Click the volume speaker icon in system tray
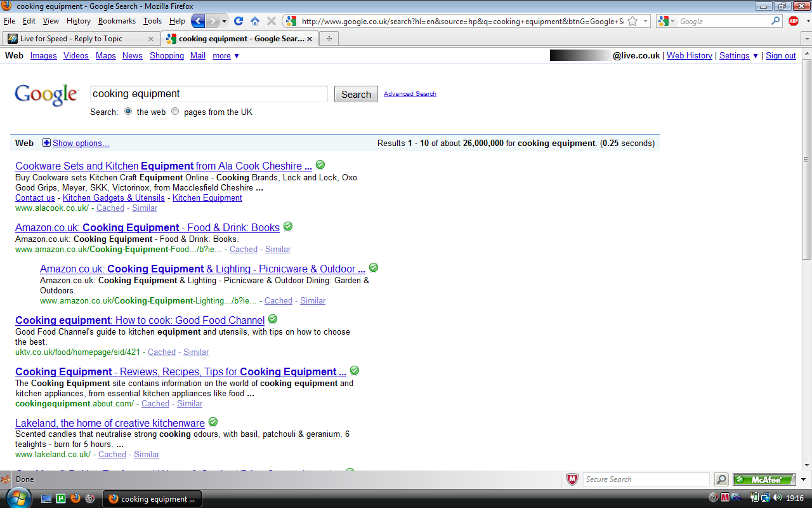This screenshot has height=508, width=812. click(777, 498)
